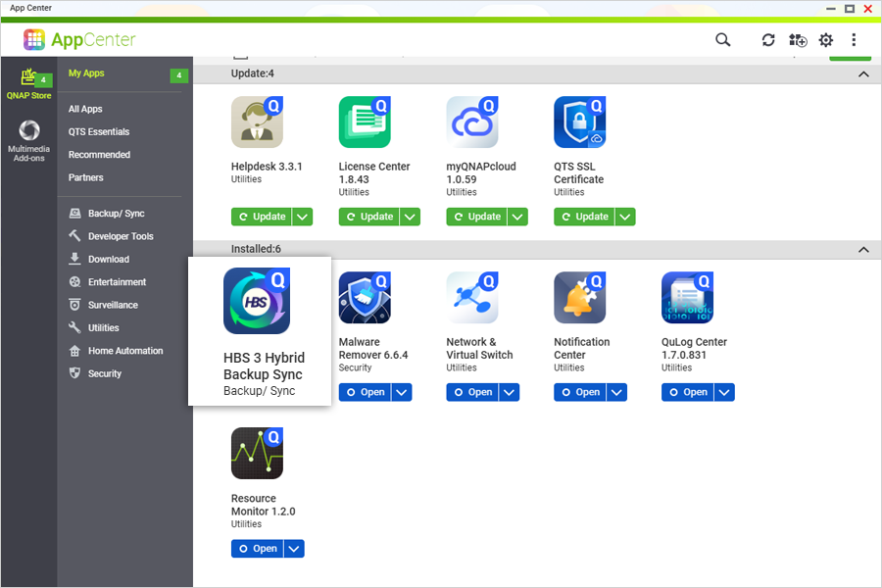Image resolution: width=882 pixels, height=588 pixels.
Task: Open the Resource Monitor app
Action: pos(257,549)
